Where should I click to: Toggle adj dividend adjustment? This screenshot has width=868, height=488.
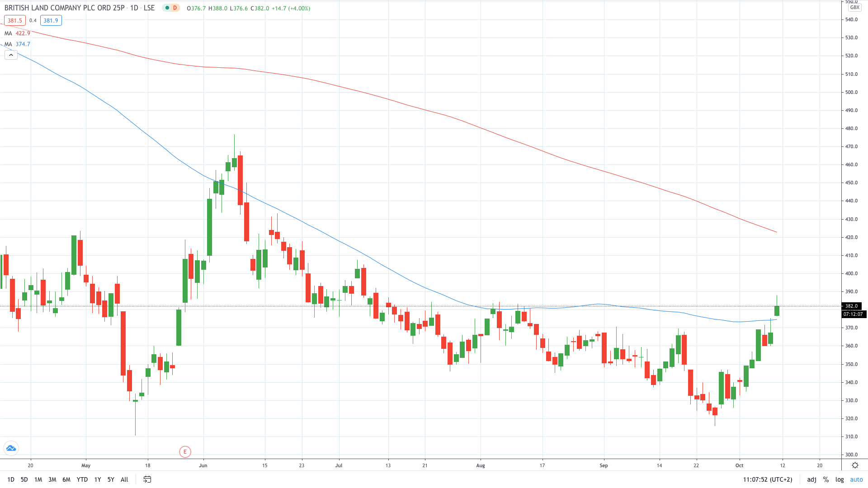tap(812, 479)
